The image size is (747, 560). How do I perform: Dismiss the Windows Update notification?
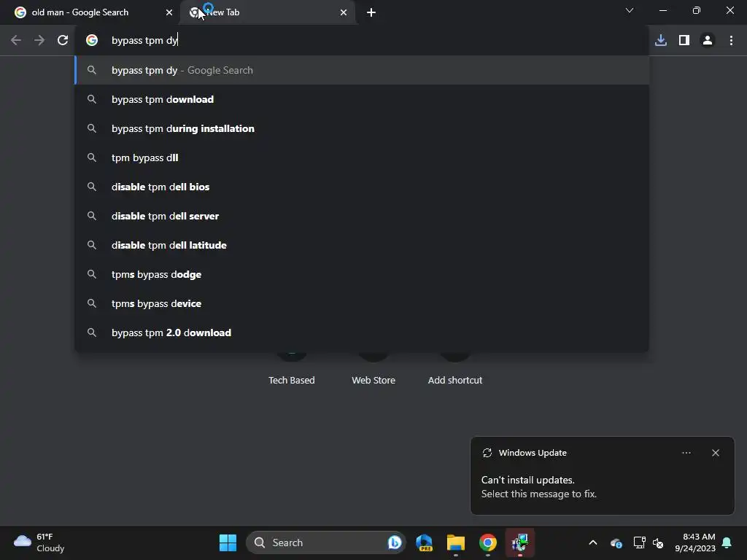(715, 453)
